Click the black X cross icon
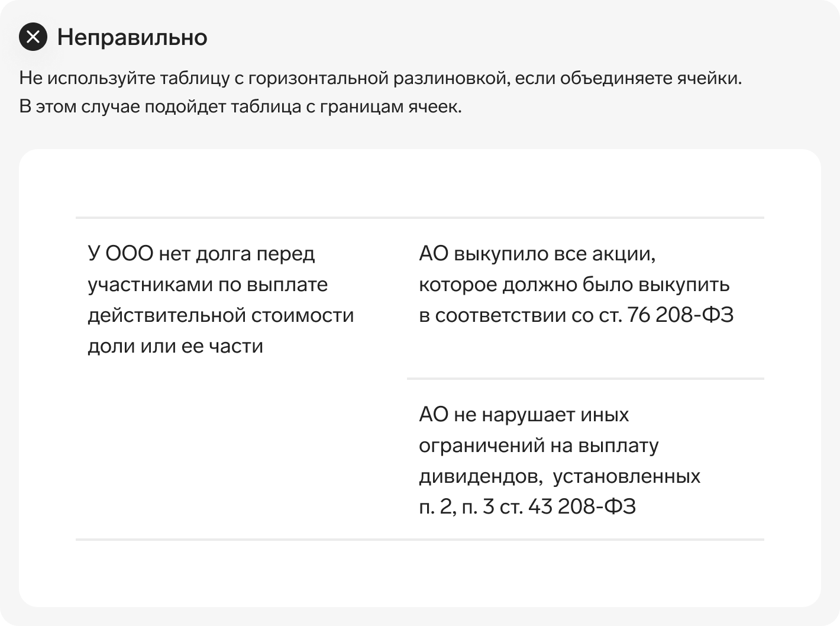Screen dimensions: 840x626 [33, 37]
